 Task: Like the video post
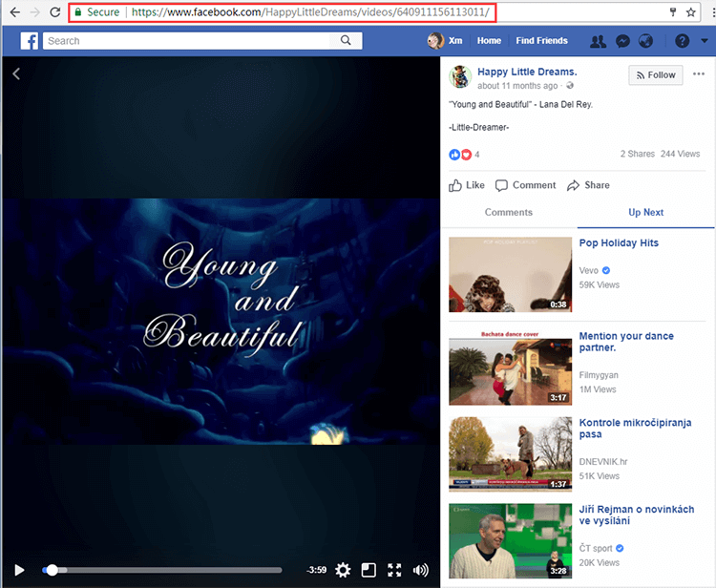(x=466, y=185)
